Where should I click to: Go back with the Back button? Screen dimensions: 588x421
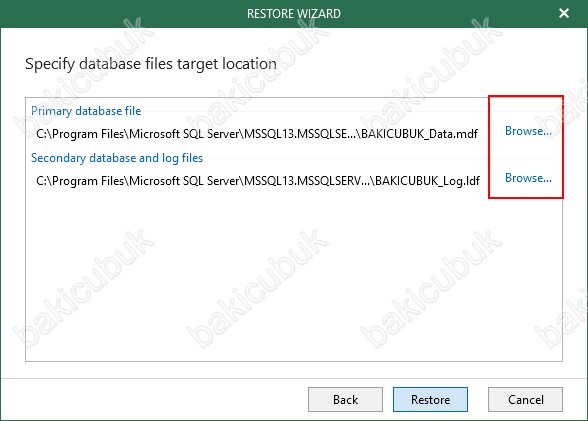click(345, 400)
